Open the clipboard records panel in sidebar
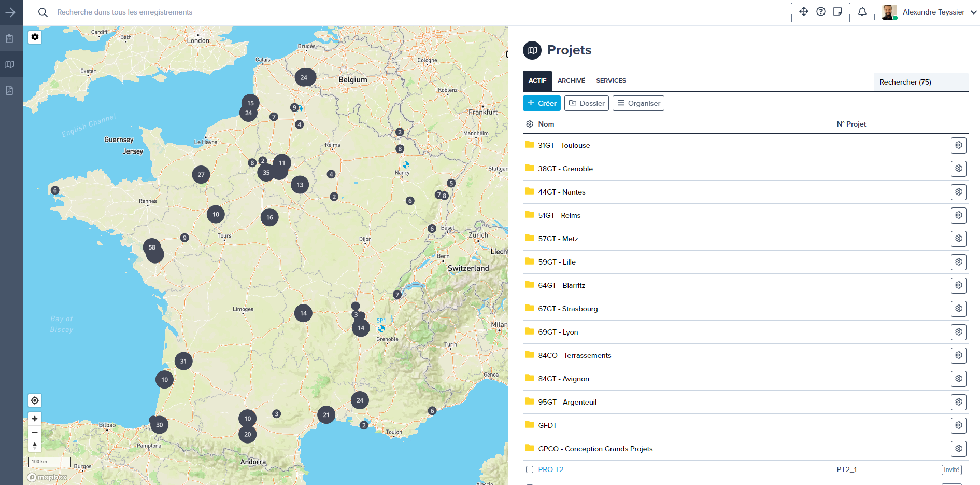This screenshot has width=980, height=485. coord(9,38)
